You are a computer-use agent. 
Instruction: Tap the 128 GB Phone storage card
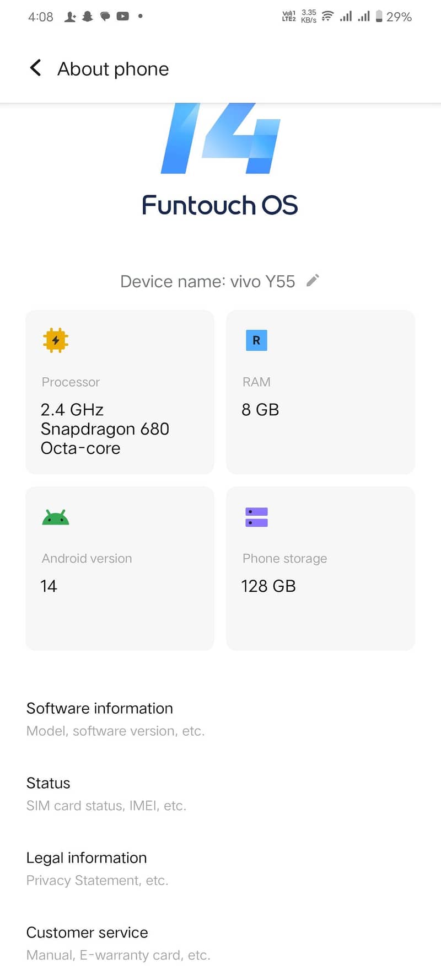click(x=320, y=569)
